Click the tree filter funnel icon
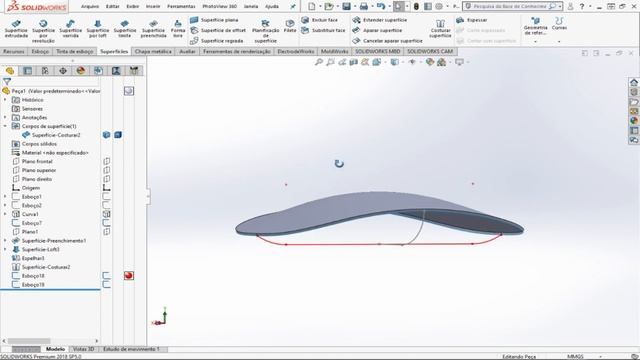Image resolution: width=640 pixels, height=360 pixels. coord(7,82)
